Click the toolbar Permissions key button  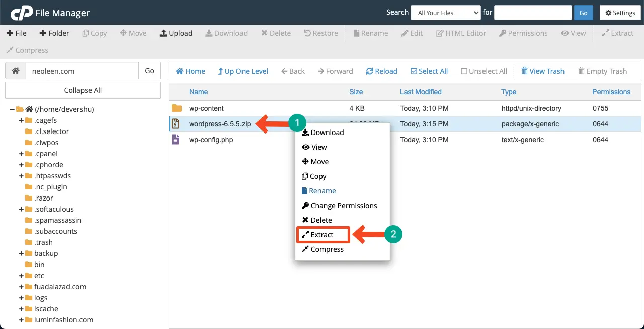(523, 33)
